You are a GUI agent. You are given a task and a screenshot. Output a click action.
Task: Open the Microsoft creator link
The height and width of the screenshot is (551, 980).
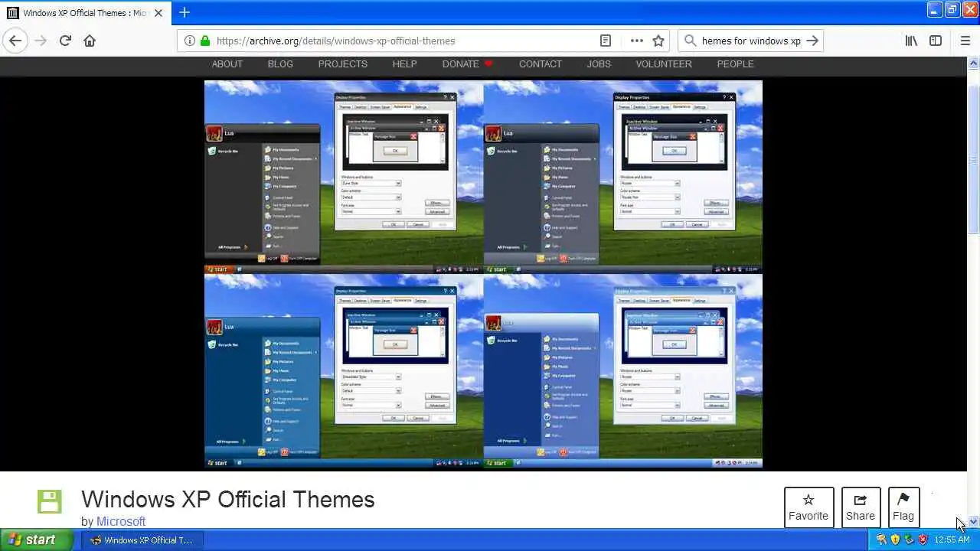(121, 521)
